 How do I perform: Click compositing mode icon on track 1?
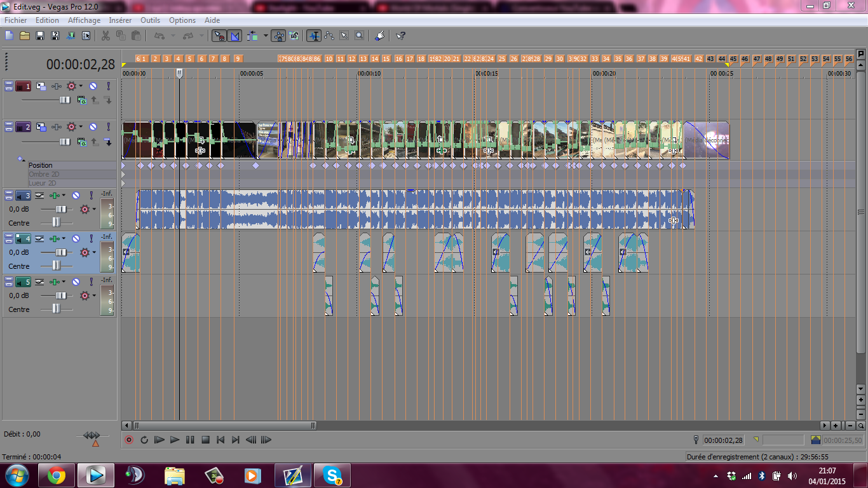pyautogui.click(x=81, y=100)
